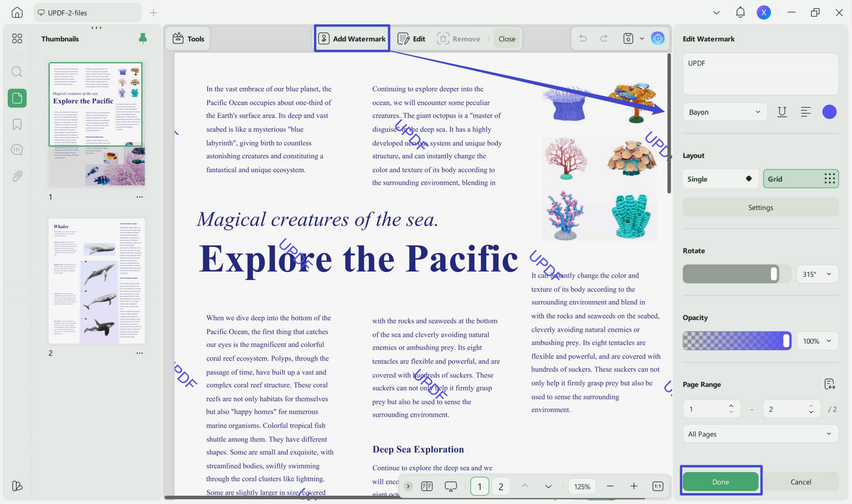Screen dimensions: 852x504
Task: Open the comments panel icon
Action: pos(17,150)
